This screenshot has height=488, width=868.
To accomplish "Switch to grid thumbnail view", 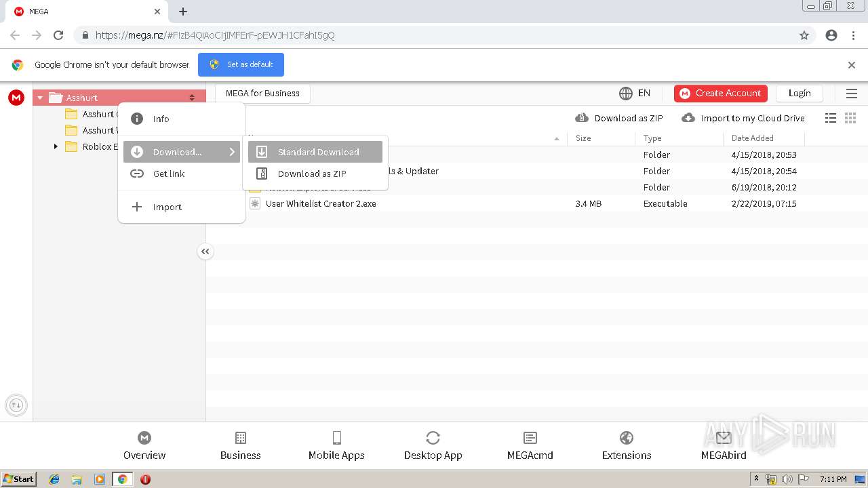I will tap(850, 118).
